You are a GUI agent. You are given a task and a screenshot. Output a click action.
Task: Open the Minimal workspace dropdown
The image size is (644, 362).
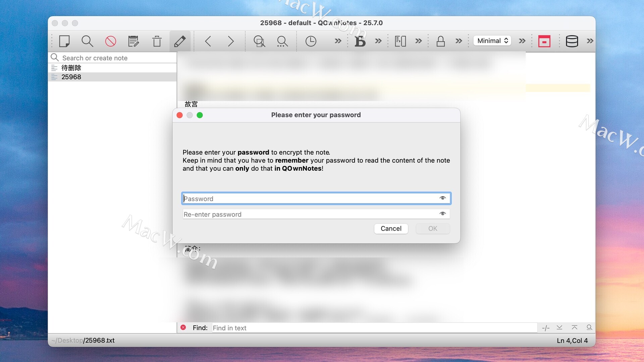tap(492, 41)
